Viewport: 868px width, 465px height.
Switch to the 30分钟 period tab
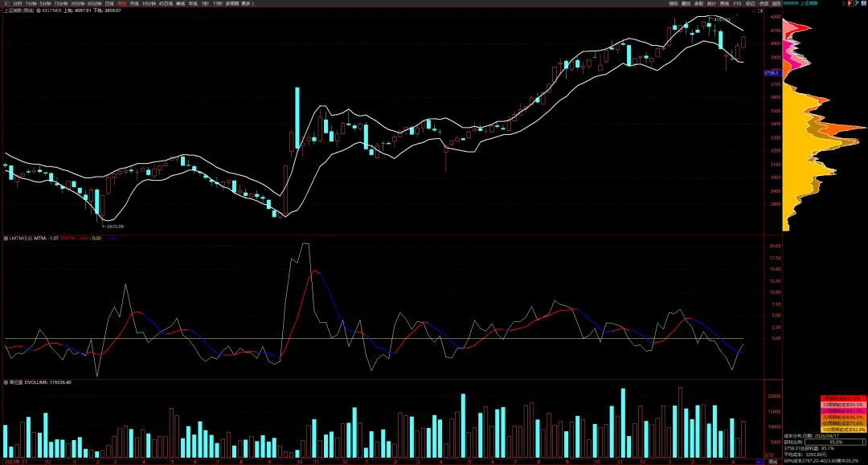pyautogui.click(x=77, y=3)
